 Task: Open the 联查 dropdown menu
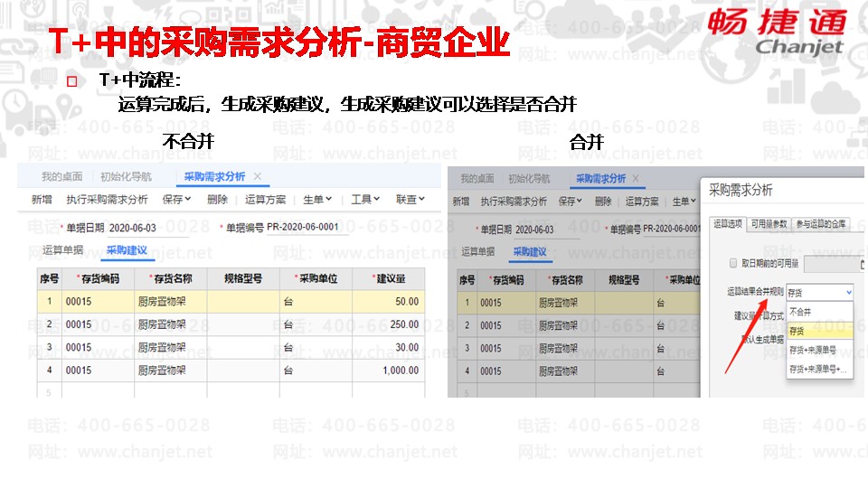point(410,199)
